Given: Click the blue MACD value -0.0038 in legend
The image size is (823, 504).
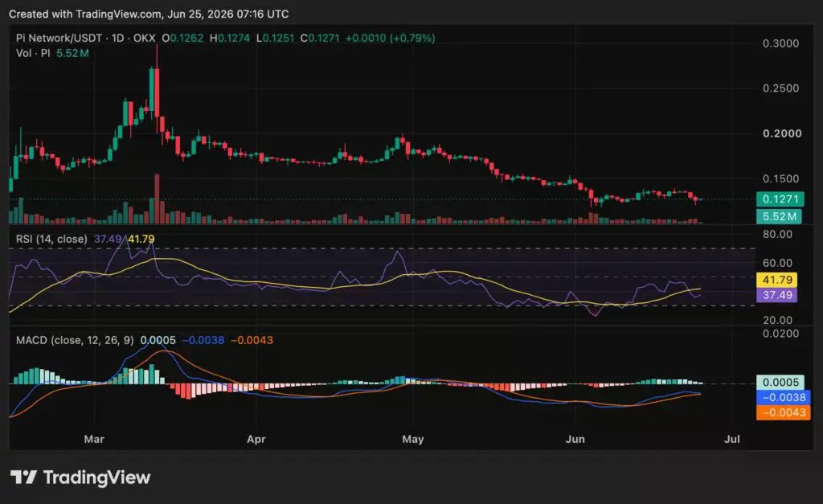Looking at the screenshot, I should [x=203, y=340].
